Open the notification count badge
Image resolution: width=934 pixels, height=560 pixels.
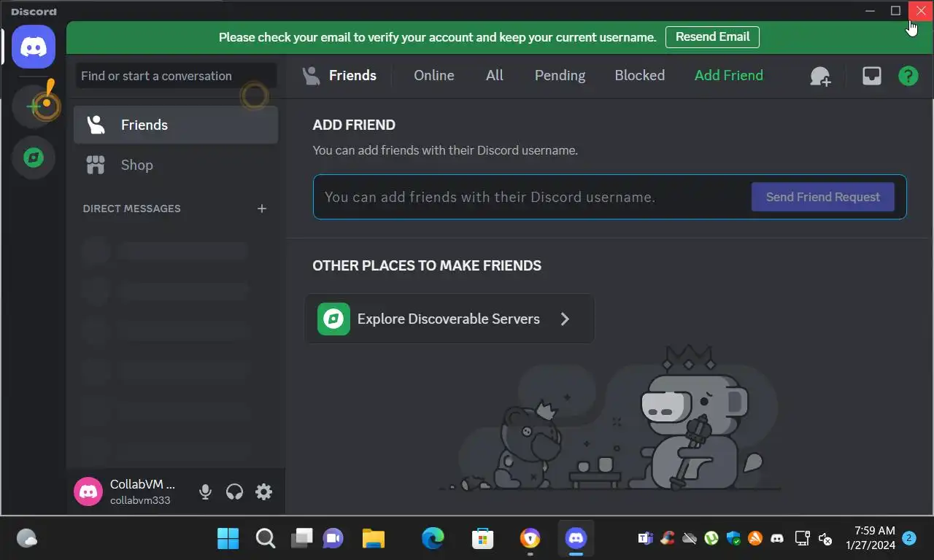click(909, 538)
